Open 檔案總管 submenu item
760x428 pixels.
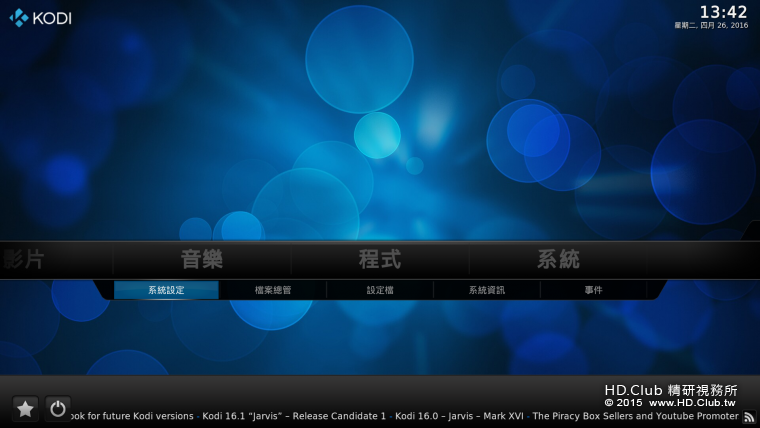coord(273,290)
